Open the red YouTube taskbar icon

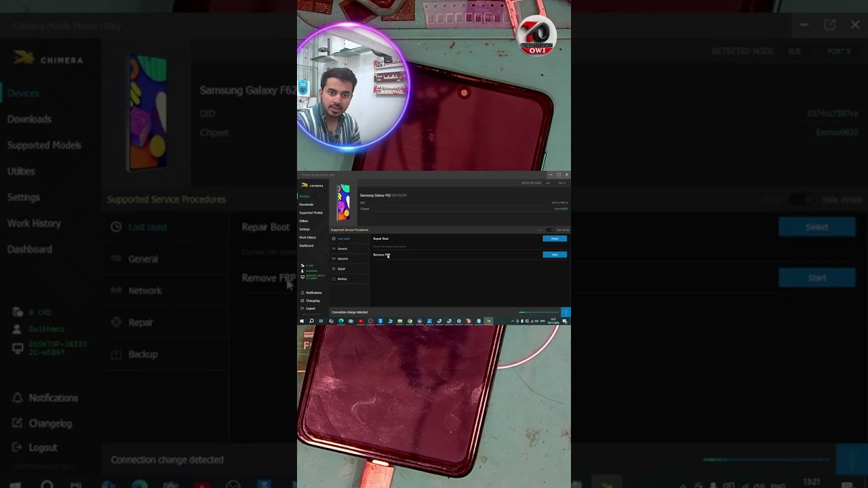[361, 321]
